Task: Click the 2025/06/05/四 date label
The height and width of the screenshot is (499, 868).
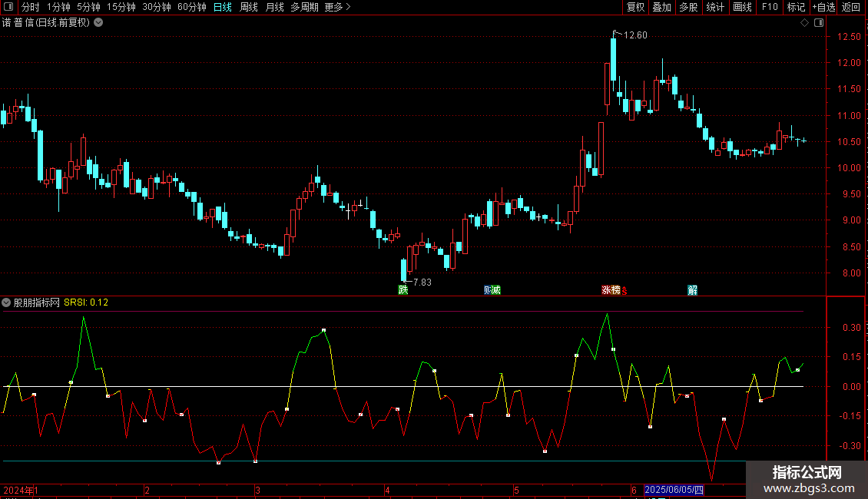Action: (x=674, y=490)
